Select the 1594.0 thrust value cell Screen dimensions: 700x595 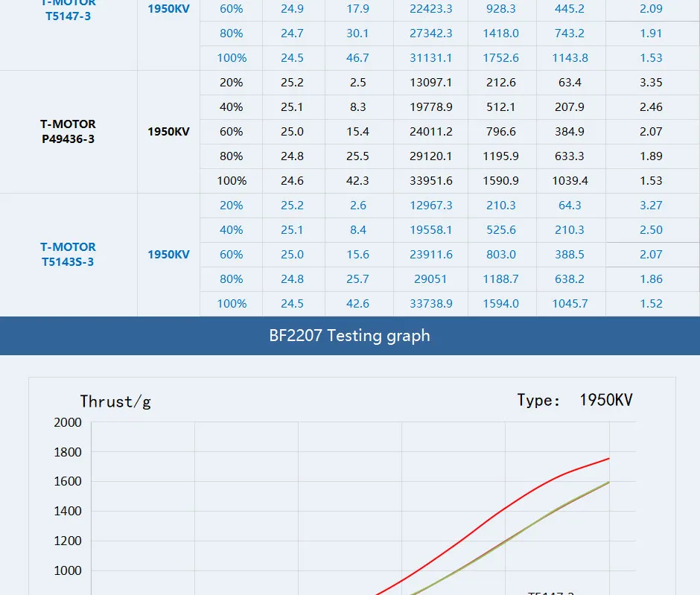click(501, 303)
